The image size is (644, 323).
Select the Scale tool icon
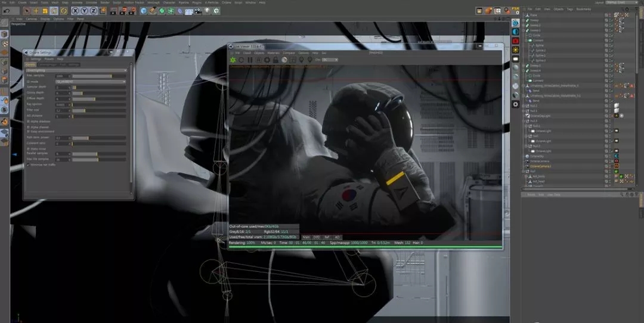[x=45, y=11]
